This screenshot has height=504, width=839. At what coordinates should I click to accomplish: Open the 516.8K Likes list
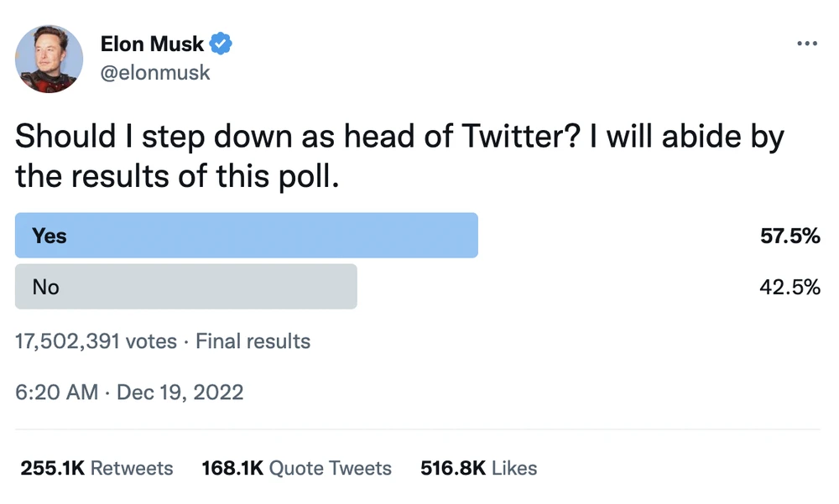pyautogui.click(x=477, y=468)
